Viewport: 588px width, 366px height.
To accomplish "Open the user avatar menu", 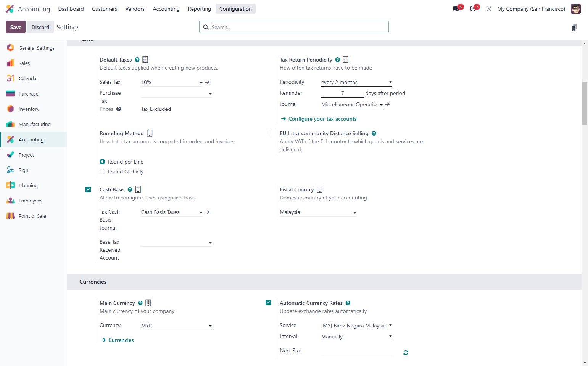I will point(575,9).
